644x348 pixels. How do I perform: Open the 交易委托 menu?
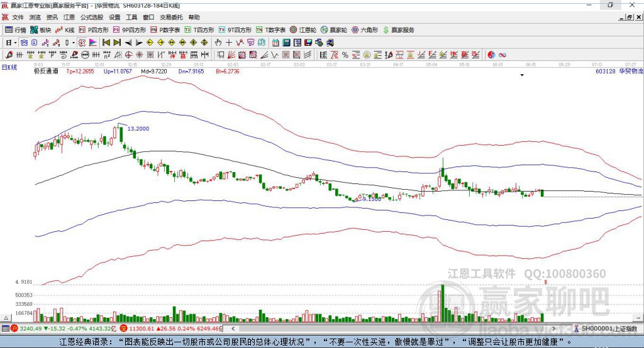(x=171, y=17)
